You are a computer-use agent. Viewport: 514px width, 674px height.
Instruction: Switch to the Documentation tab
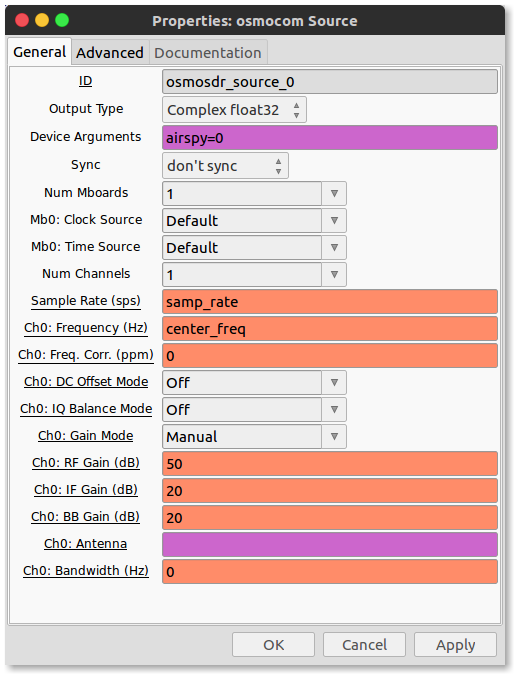208,53
